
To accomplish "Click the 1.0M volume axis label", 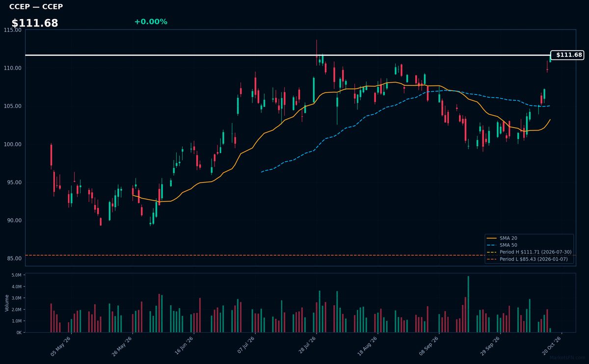I will pos(16,321).
